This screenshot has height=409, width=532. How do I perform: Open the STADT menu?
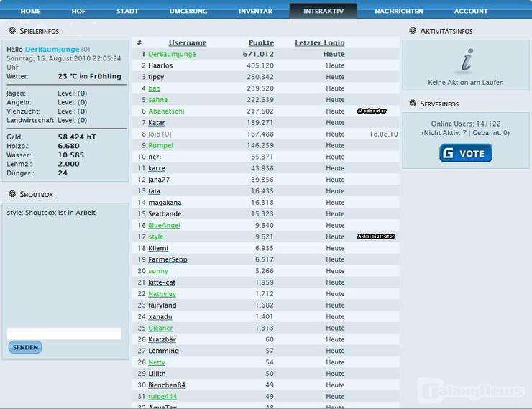(127, 12)
